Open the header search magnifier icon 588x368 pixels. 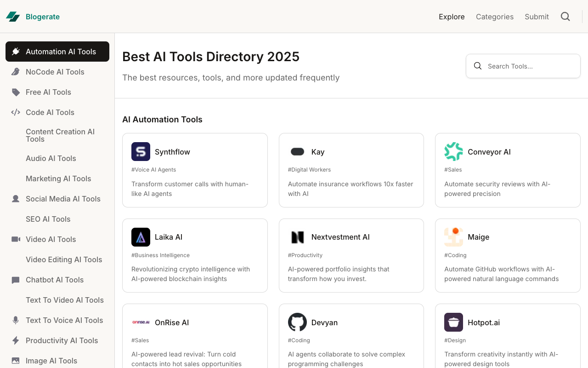click(565, 17)
